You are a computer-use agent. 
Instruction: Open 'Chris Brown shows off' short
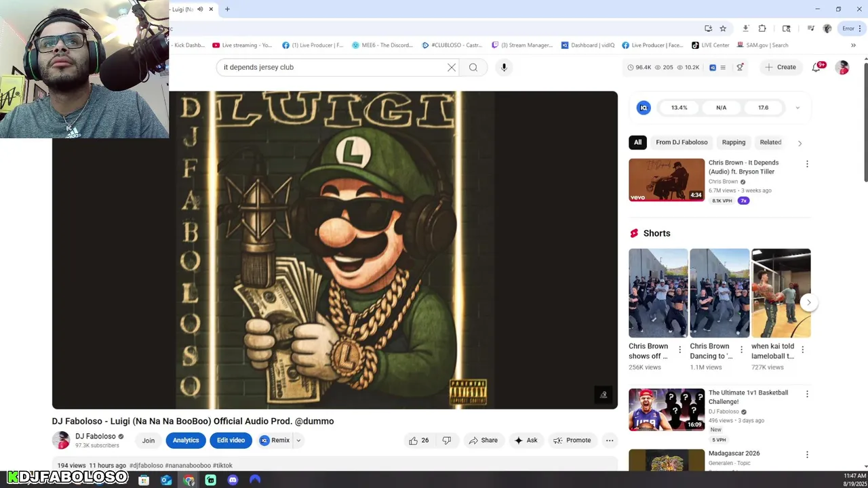(658, 293)
